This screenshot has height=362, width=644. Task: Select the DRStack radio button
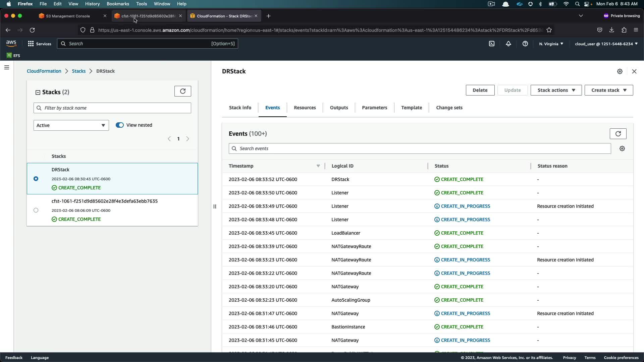tap(36, 179)
